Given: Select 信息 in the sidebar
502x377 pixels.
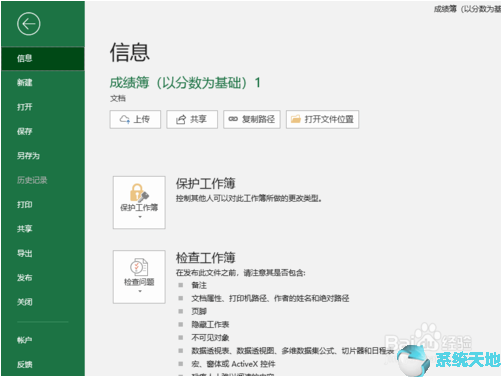Looking at the screenshot, I should (x=43, y=59).
